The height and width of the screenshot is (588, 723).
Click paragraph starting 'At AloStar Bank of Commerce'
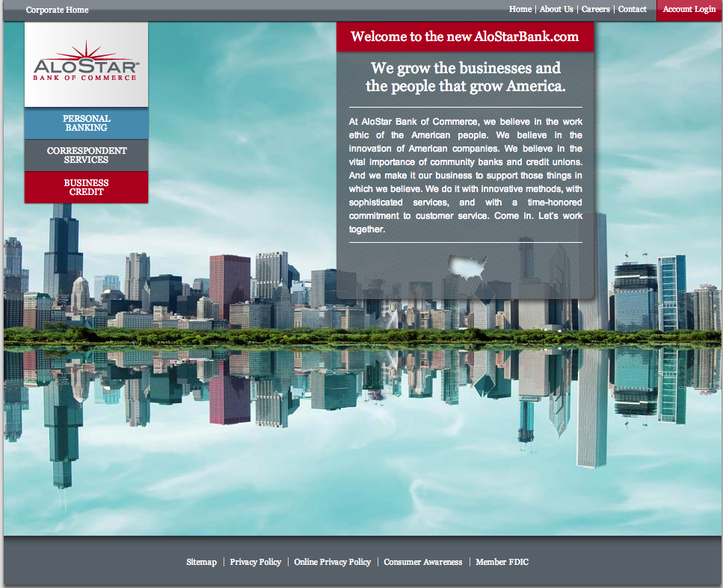point(466,175)
